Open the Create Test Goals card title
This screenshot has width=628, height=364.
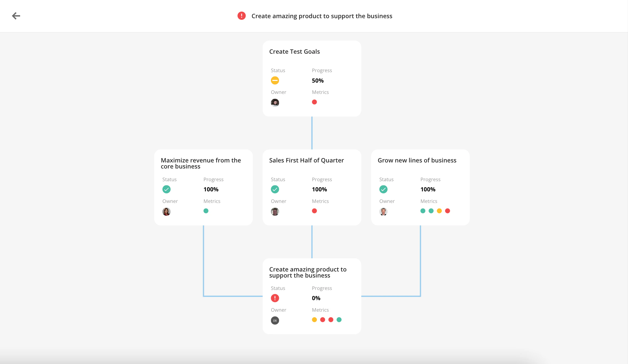click(294, 51)
